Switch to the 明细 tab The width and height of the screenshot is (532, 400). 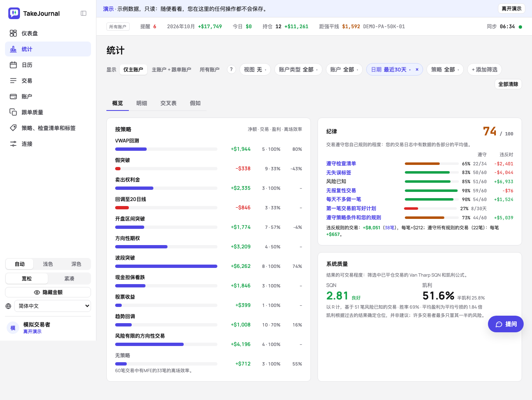point(142,103)
